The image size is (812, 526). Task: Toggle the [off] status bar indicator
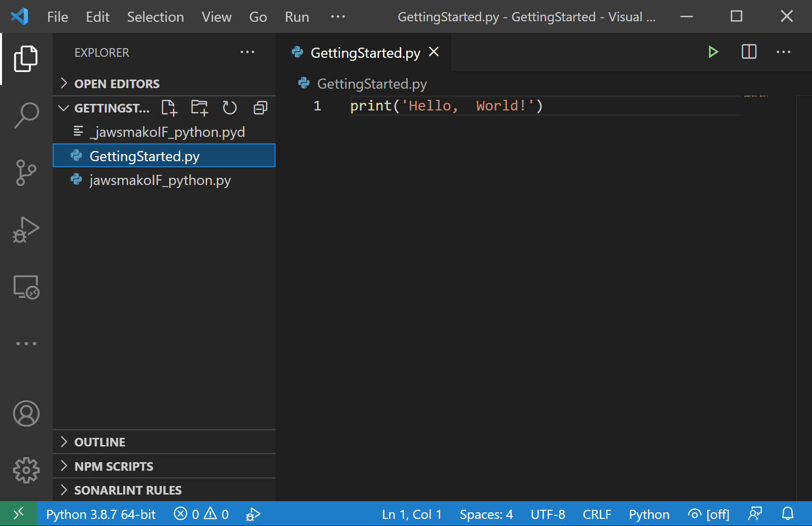pyautogui.click(x=709, y=514)
